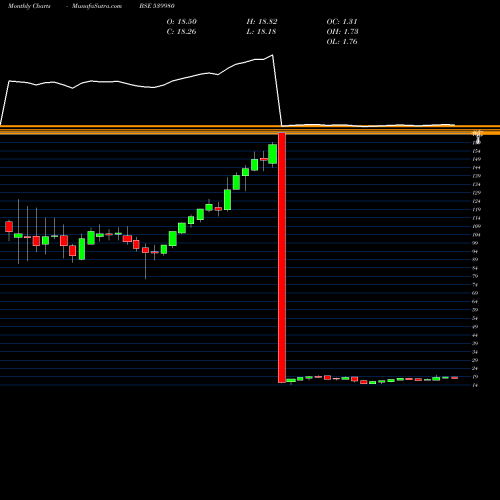Click the 79 price axis label
Image resolution: width=500 pixels, height=500 pixels.
(475, 276)
